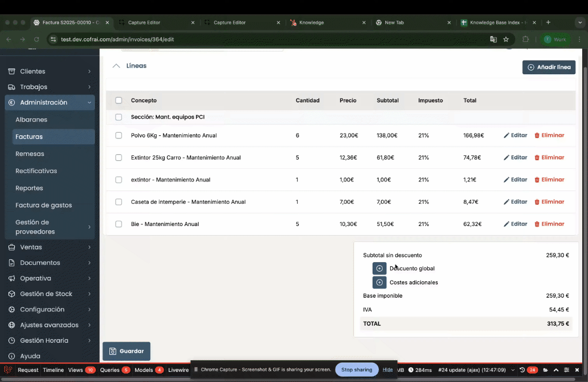Collapse the Administración sidebar group
This screenshot has height=382, width=588.
(x=50, y=102)
